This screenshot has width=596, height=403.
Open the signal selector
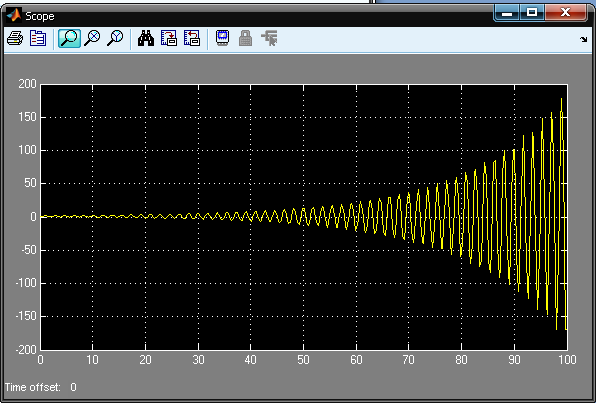point(269,38)
